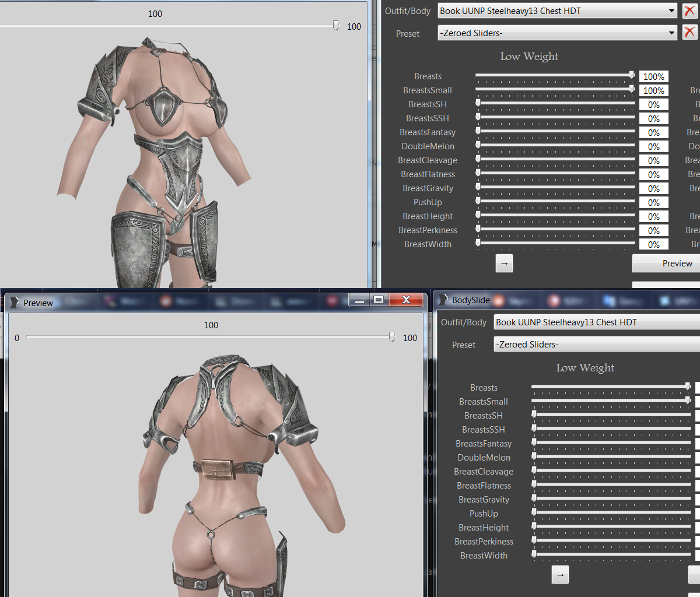700x597 pixels.
Task: Delete outfit via red X beside Outfit/Body dropdown
Action: (689, 11)
